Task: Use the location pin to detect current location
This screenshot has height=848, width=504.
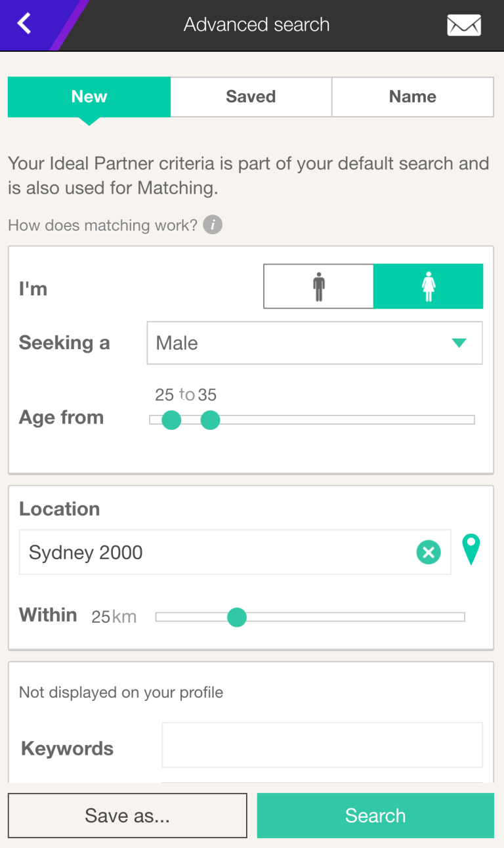Action: pyautogui.click(x=471, y=550)
